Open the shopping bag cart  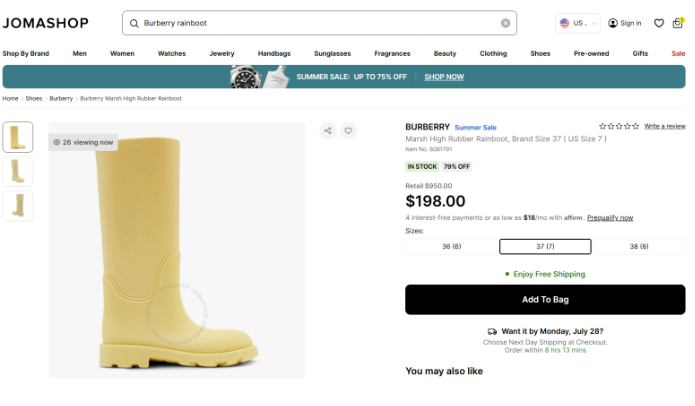click(677, 23)
